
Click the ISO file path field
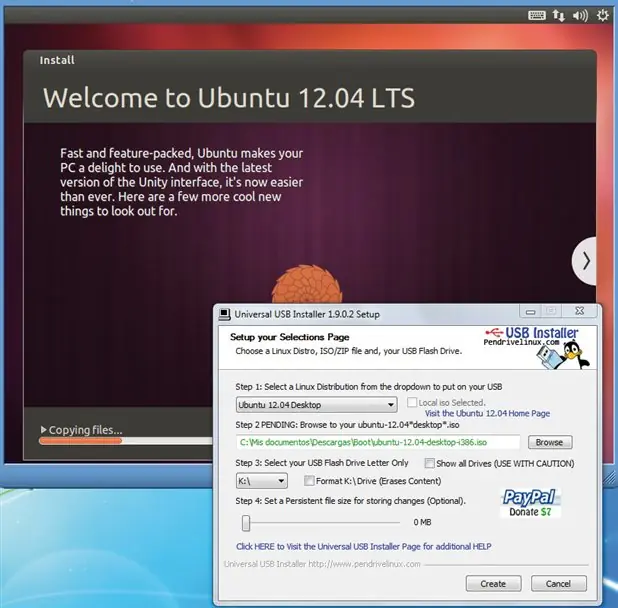point(378,442)
